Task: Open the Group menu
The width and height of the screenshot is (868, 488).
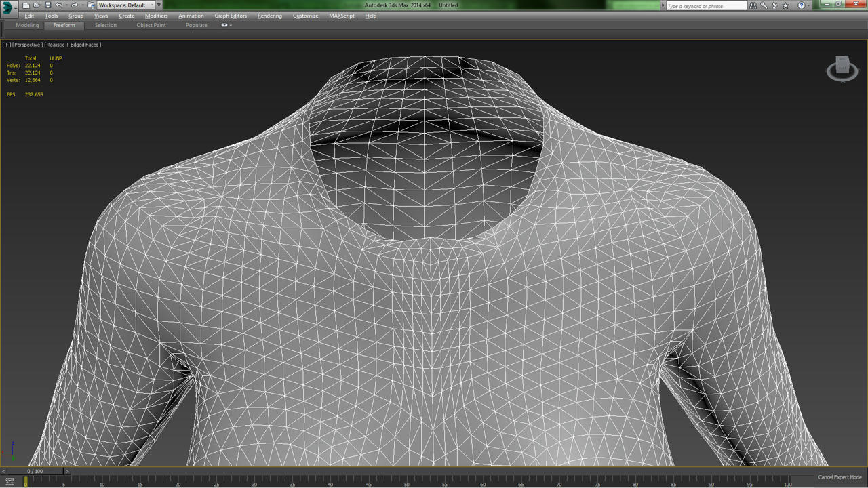Action: (x=76, y=16)
